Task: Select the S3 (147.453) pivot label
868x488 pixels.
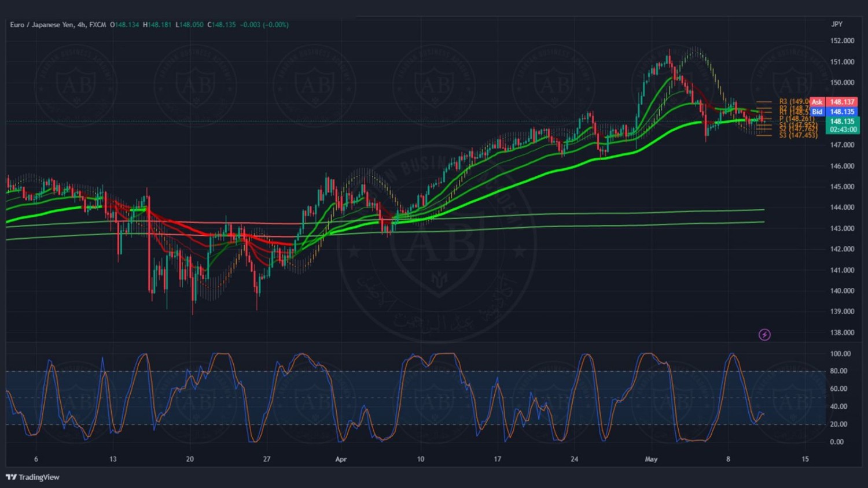Action: (x=798, y=135)
